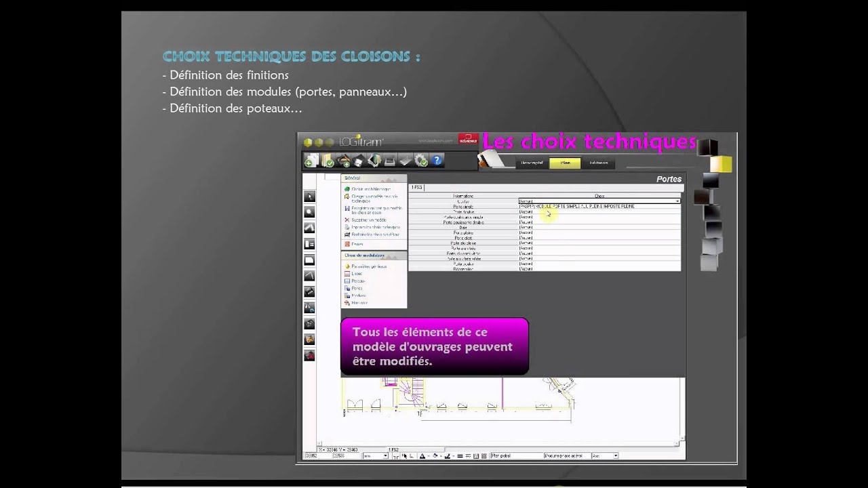This screenshot has width=868, height=488.
Task: Click the line weight icon in status bar
Action: coord(459,456)
